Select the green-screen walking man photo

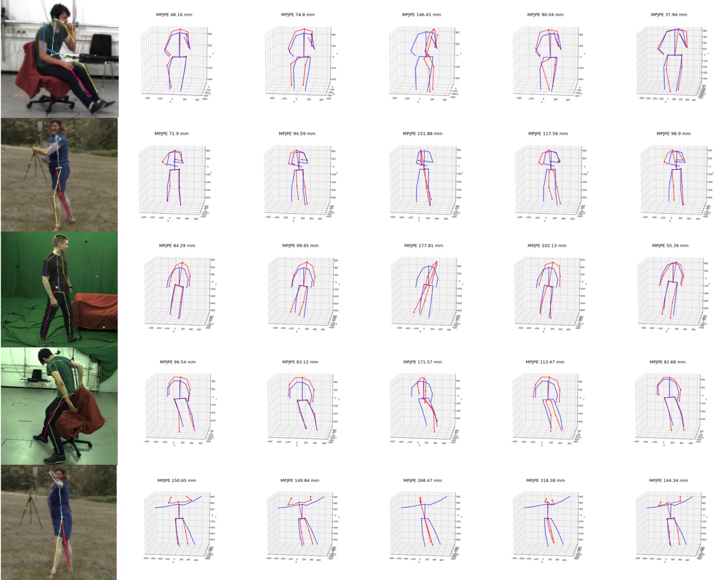pos(59,289)
